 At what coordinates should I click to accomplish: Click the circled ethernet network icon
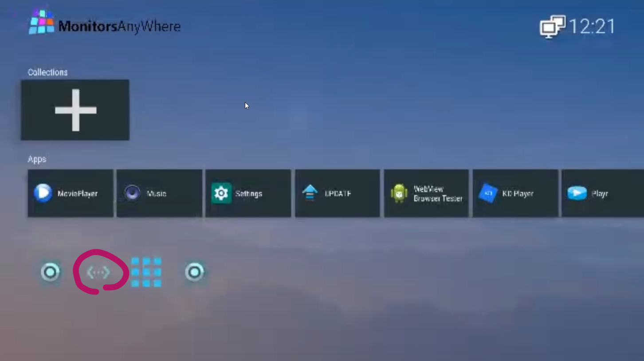pyautogui.click(x=98, y=272)
